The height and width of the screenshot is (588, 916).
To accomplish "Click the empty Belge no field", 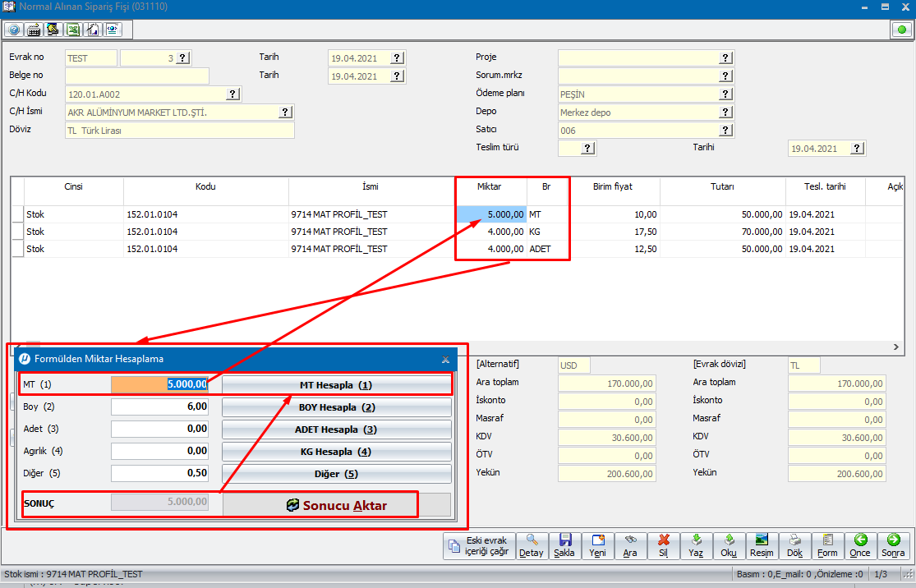I will pyautogui.click(x=137, y=76).
